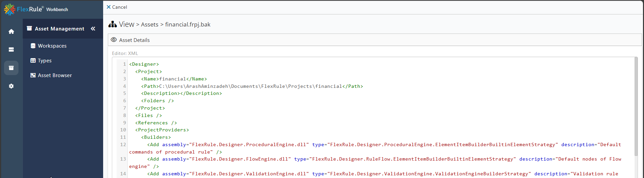
Task: Click line number 1 in gutter
Action: pos(125,64)
